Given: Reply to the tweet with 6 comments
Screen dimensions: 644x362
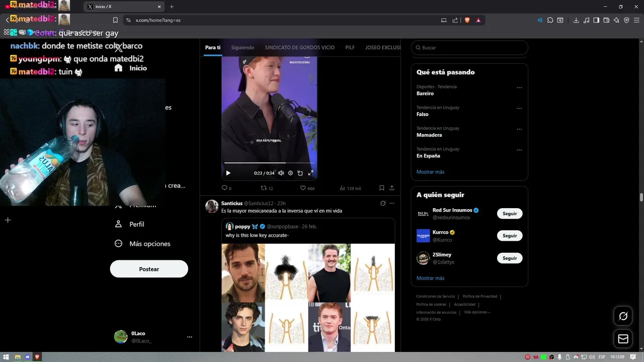Looking at the screenshot, I should [x=226, y=188].
